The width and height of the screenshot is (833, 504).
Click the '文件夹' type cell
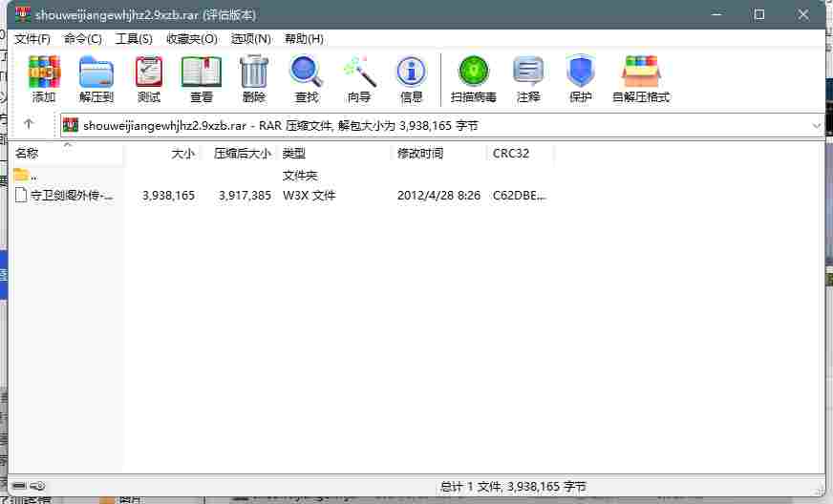[300, 176]
